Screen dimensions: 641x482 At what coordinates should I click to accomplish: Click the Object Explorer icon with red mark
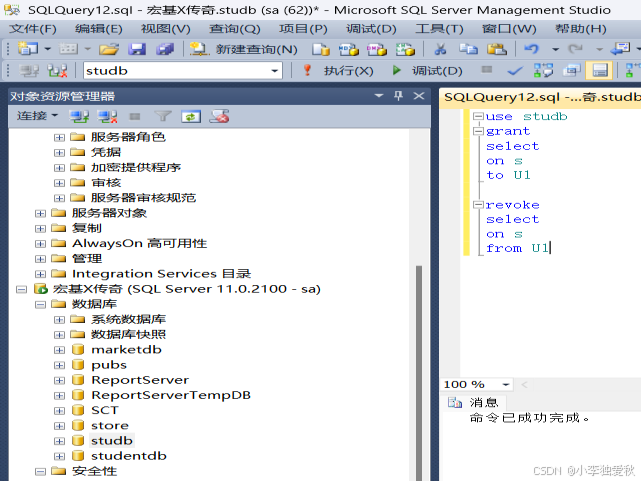219,117
